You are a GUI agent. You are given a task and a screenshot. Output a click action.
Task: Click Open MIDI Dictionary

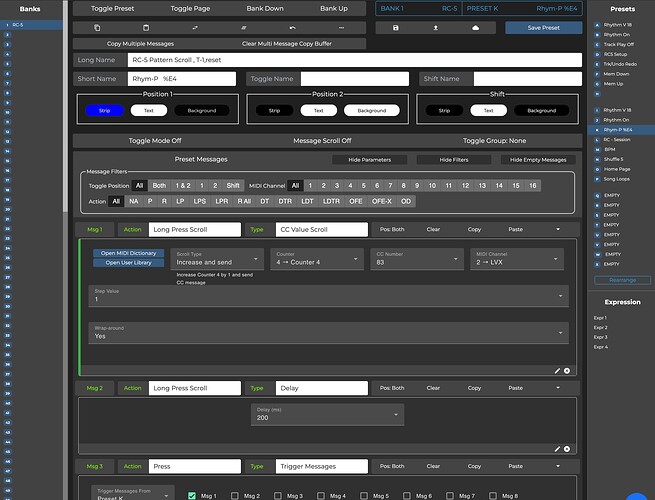pyautogui.click(x=128, y=253)
